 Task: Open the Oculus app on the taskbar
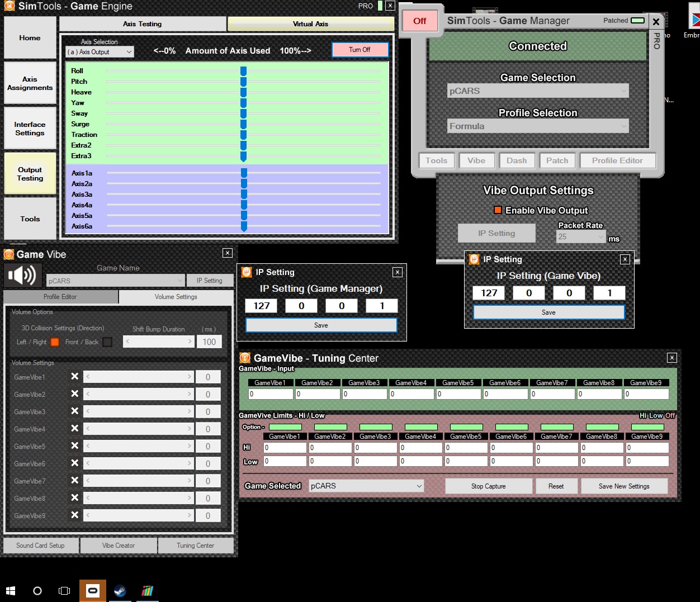[x=93, y=591]
